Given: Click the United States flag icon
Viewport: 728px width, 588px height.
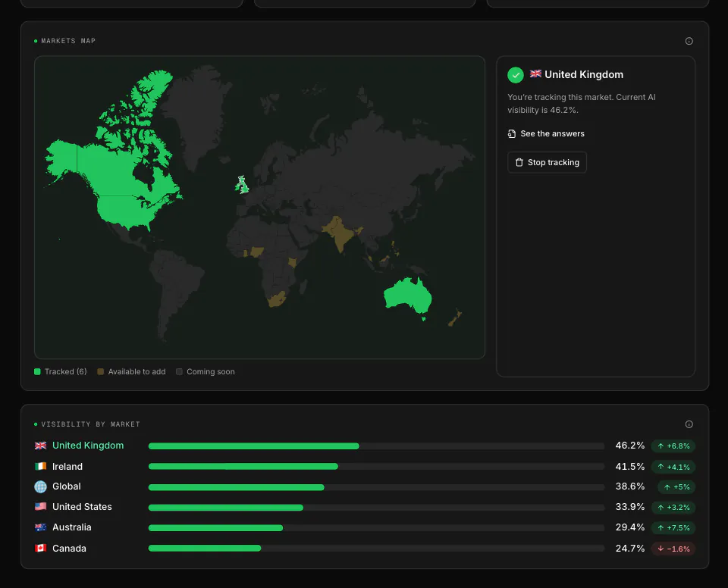Looking at the screenshot, I should coord(40,506).
